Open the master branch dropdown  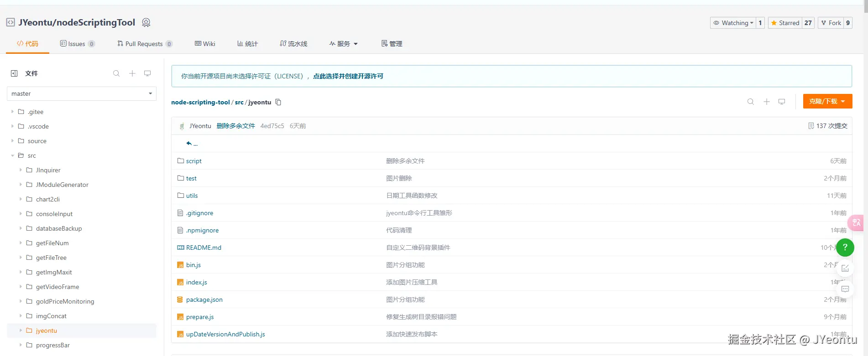click(x=82, y=93)
